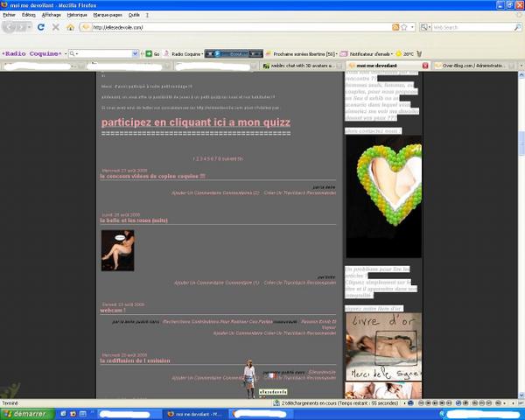Screen dimensions: 525x420
Task: Open 'la belle et les roses (suite)' post
Action: tap(134, 220)
